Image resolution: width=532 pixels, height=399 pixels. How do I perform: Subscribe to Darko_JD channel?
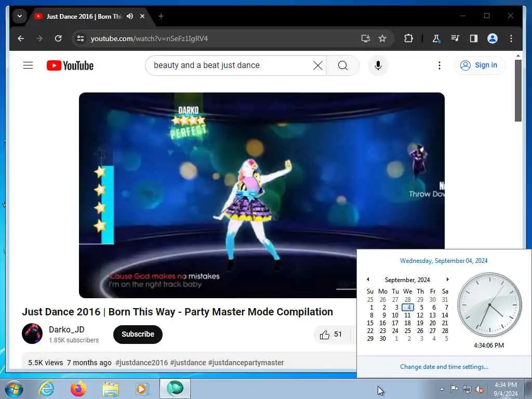pos(138,334)
